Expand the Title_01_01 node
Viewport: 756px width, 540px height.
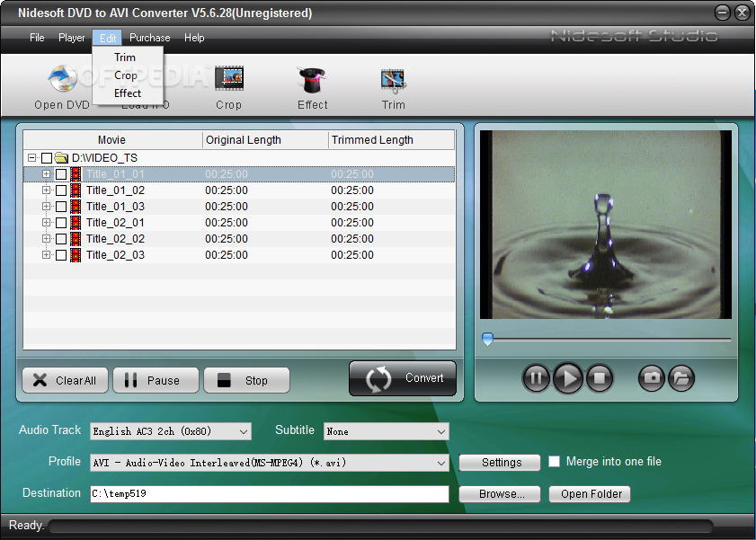[46, 174]
